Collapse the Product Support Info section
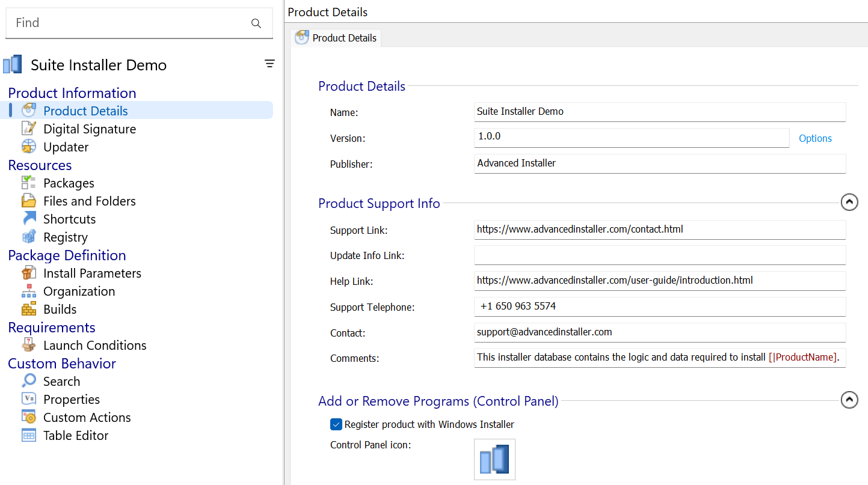868x485 pixels. coord(849,203)
